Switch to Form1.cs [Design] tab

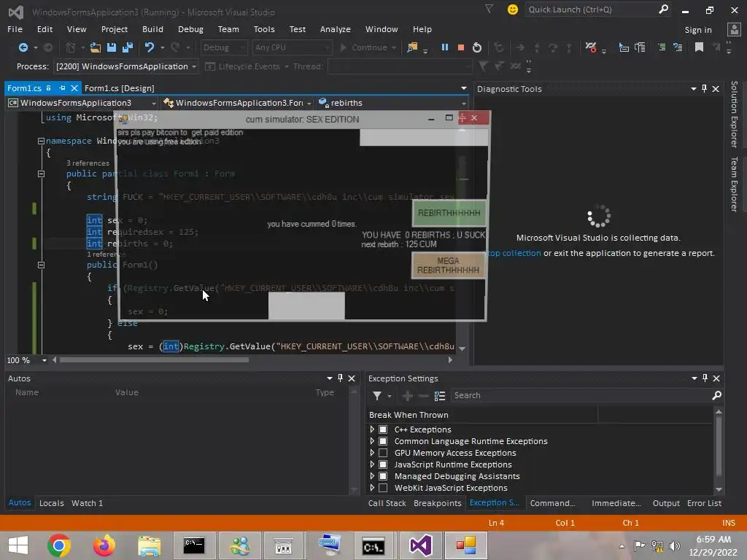pyautogui.click(x=119, y=88)
